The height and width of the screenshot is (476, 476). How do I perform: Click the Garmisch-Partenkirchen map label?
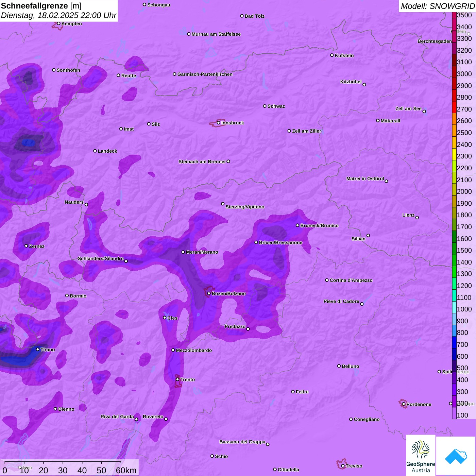tap(205, 74)
